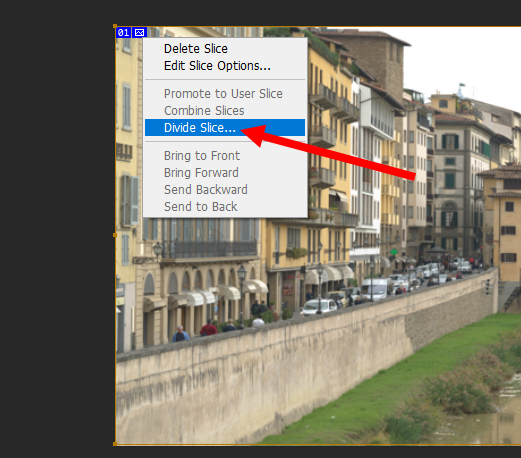
Task: Click left-edge middle slice handle
Action: [115, 235]
